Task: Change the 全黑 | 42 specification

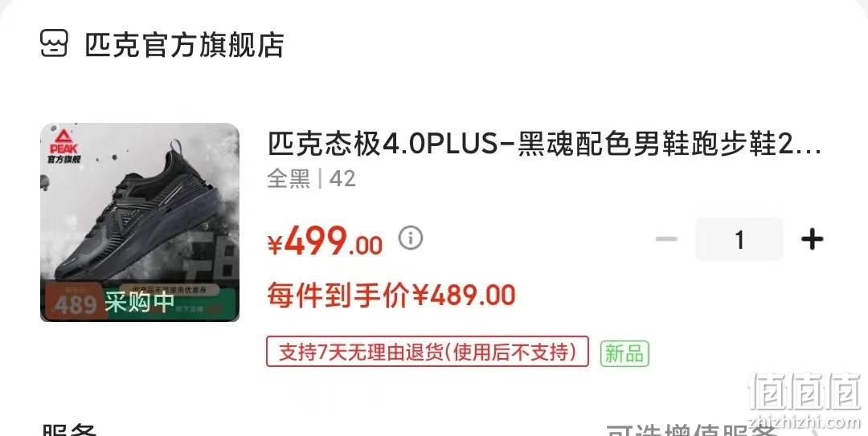Action: coord(311,179)
